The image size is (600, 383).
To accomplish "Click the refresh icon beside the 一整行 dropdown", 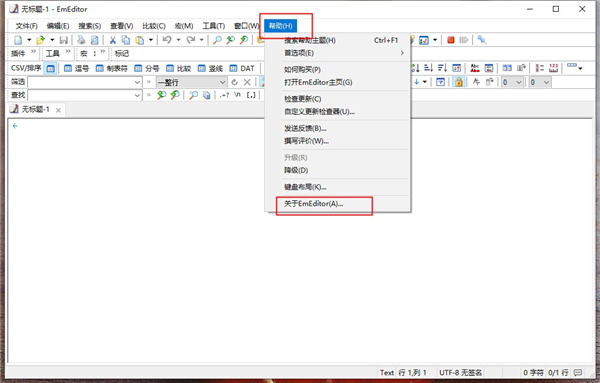I will click(234, 82).
